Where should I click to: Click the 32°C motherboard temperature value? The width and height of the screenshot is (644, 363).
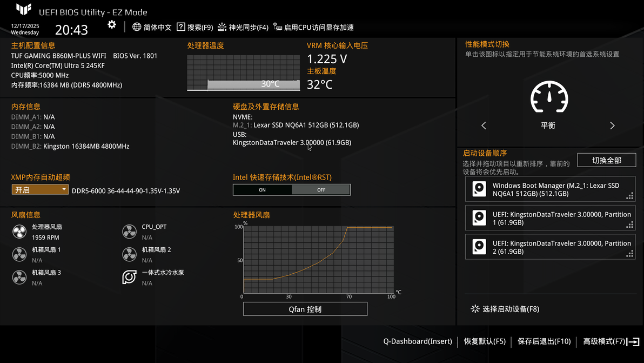[319, 84]
